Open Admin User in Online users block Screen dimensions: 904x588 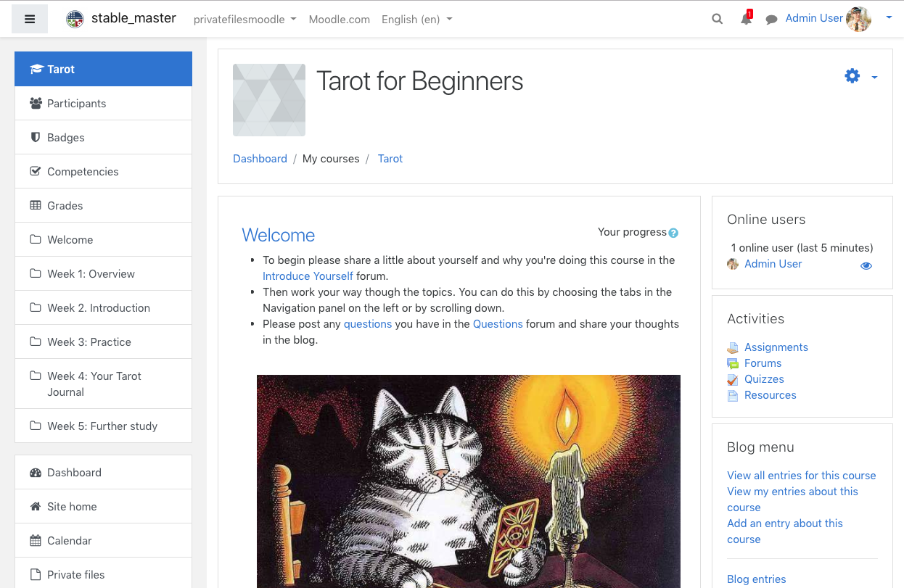coord(773,264)
